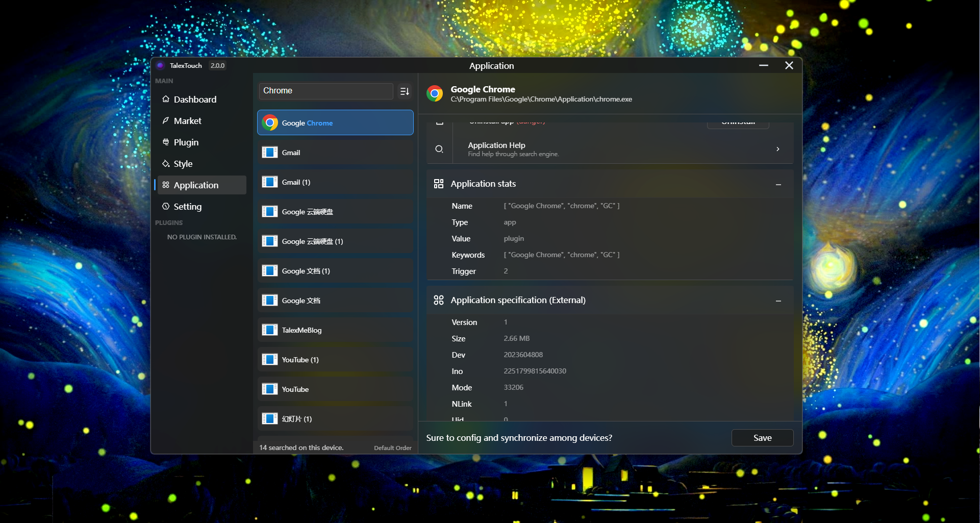Click the Mode value "33206"
The image size is (980, 523).
(x=514, y=388)
